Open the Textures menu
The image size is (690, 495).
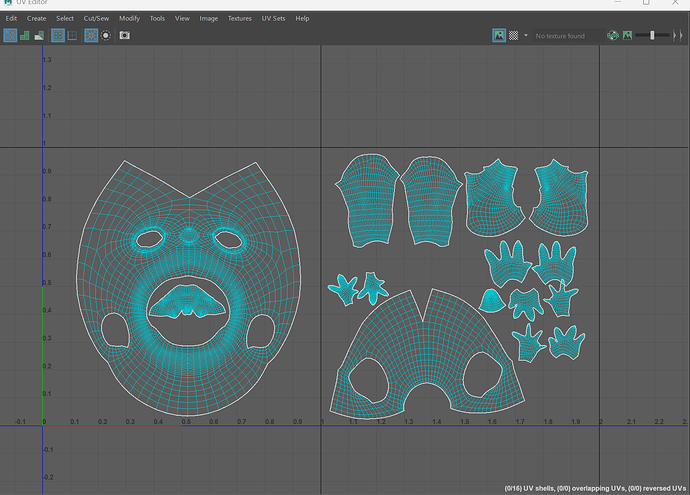[x=240, y=18]
